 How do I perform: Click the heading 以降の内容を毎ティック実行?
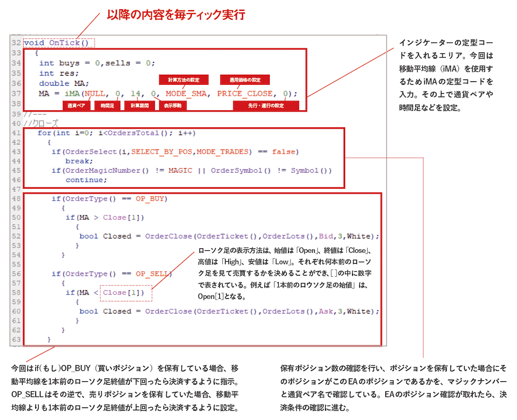175,14
